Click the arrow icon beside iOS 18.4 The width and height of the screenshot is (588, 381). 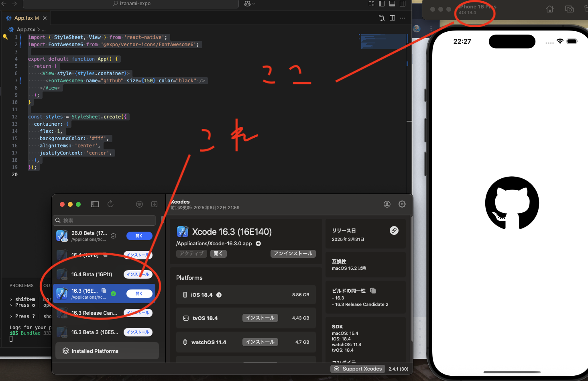click(219, 295)
